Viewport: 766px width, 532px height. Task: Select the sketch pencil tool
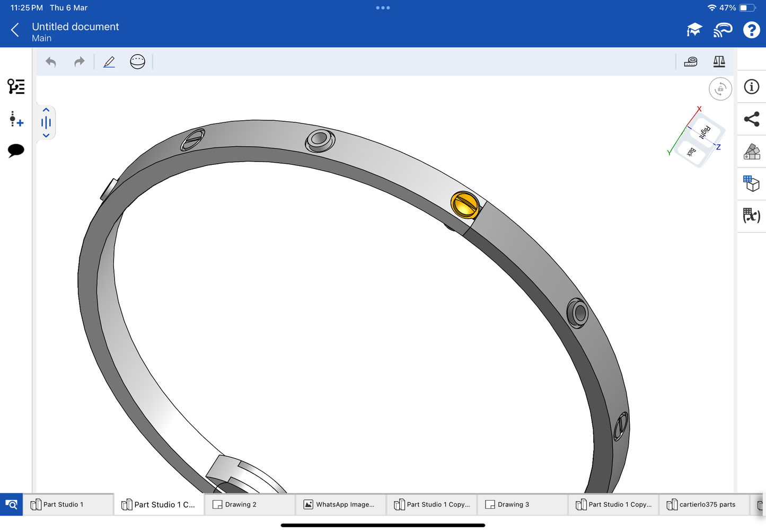pyautogui.click(x=109, y=62)
